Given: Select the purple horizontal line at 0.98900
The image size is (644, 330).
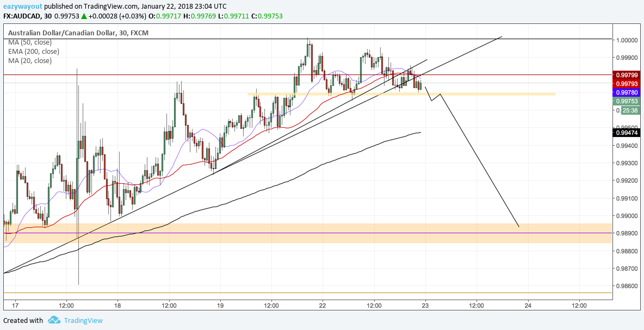Looking at the screenshot, I should tap(307, 233).
